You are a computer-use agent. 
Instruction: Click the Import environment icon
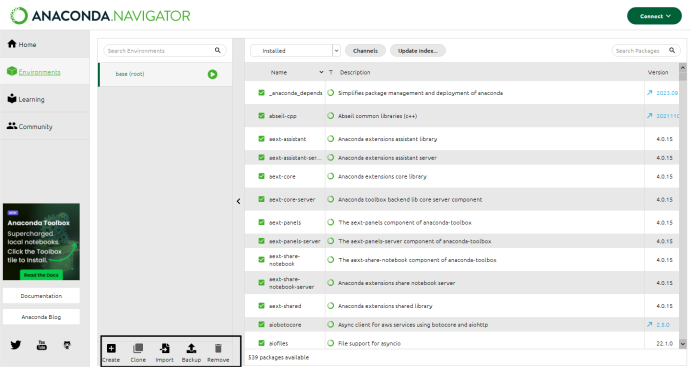tap(165, 349)
